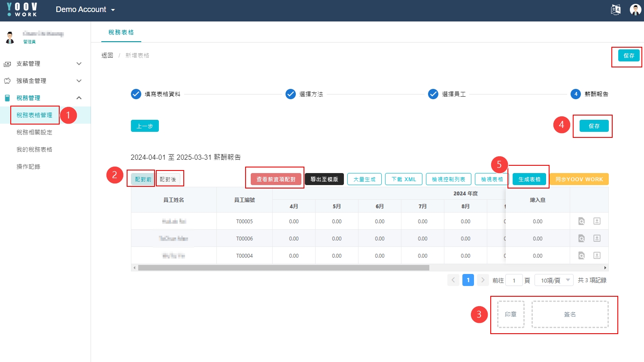This screenshot has height=362, width=644.
Task: Click the table's horizontal scrollbar
Action: tap(283, 268)
